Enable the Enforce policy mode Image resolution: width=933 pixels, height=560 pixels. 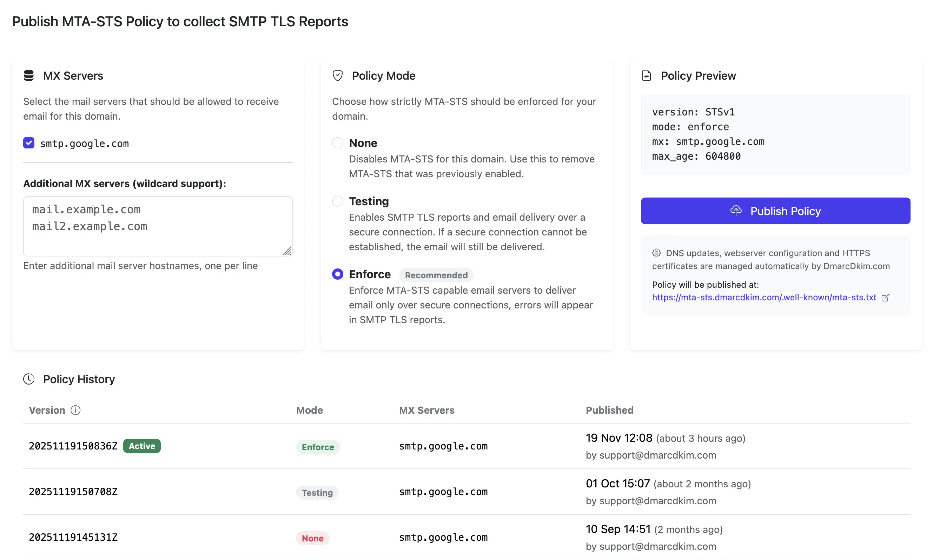coord(337,274)
